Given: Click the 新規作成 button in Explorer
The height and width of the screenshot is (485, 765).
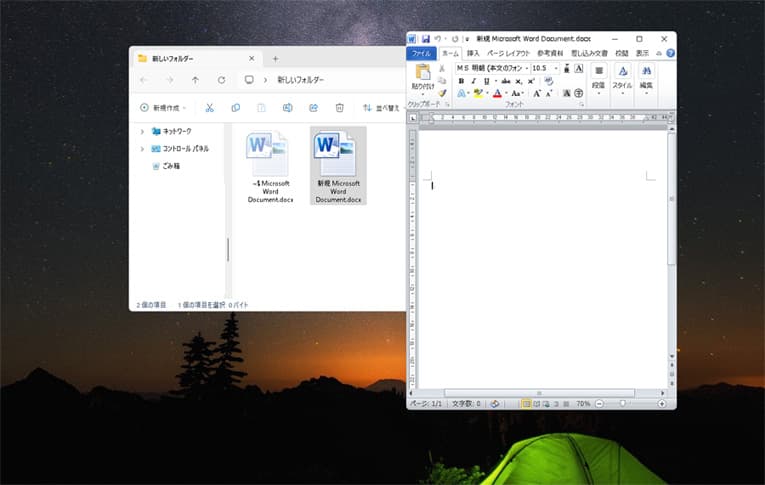Looking at the screenshot, I should (x=162, y=107).
